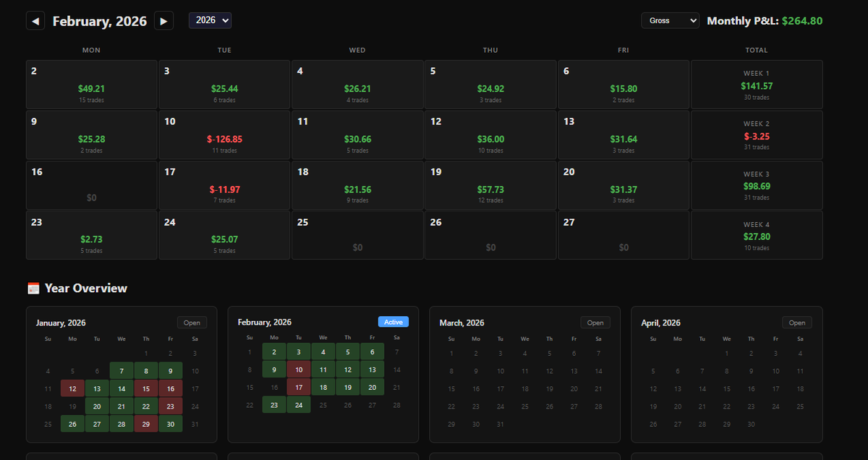868x460 pixels.
Task: Click February 17 red day in mini calendar
Action: (299, 387)
